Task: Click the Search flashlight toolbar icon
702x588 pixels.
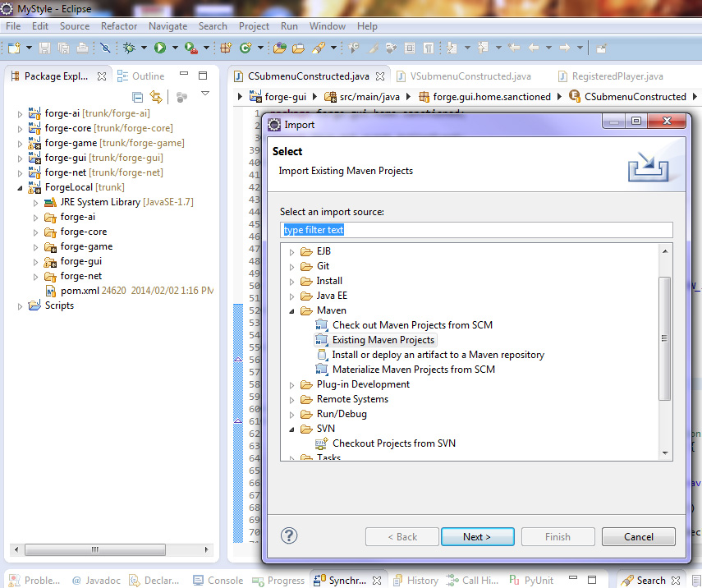Action: pos(319,48)
